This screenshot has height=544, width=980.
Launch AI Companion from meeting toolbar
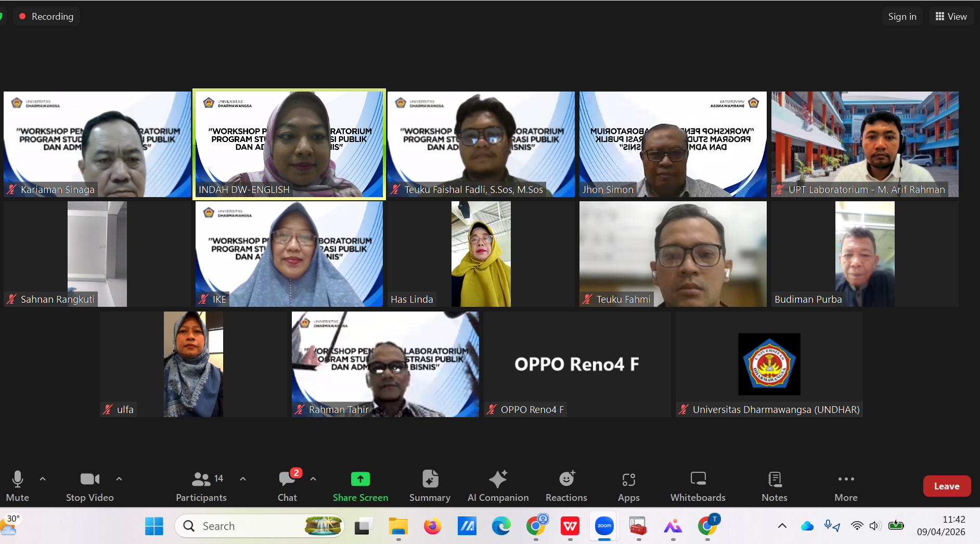498,486
